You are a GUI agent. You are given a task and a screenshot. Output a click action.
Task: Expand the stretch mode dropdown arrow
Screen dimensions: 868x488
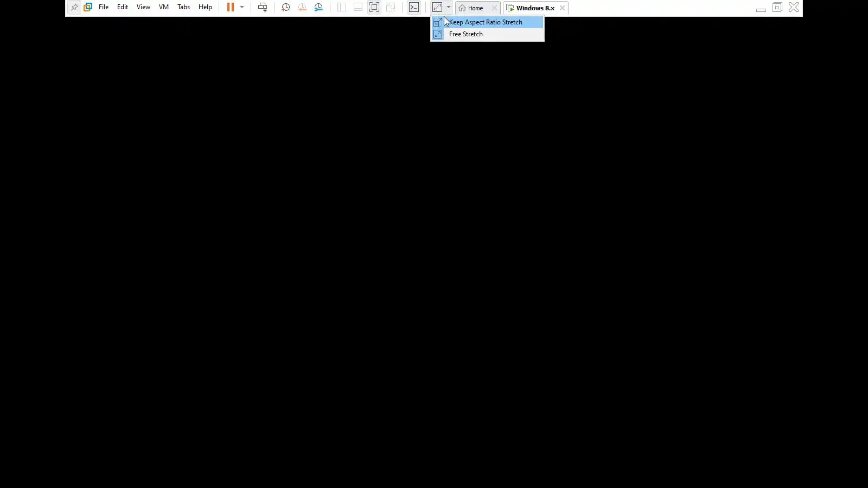[449, 8]
